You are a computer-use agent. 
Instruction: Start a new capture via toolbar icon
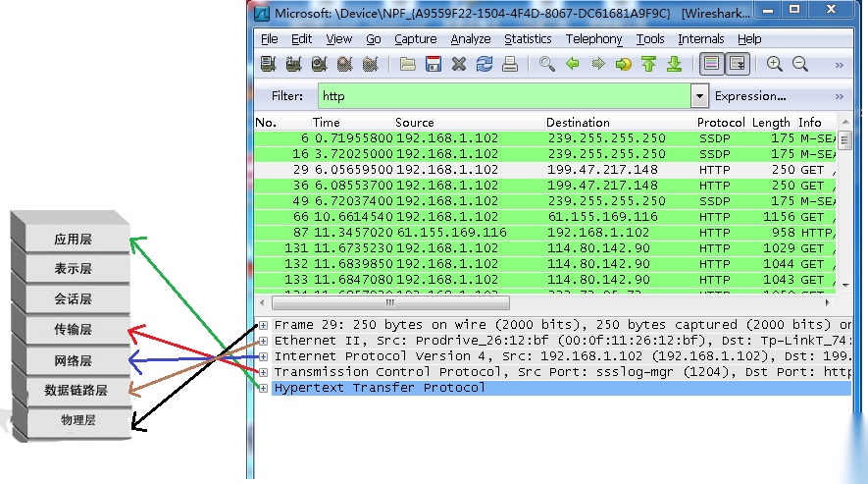[319, 65]
